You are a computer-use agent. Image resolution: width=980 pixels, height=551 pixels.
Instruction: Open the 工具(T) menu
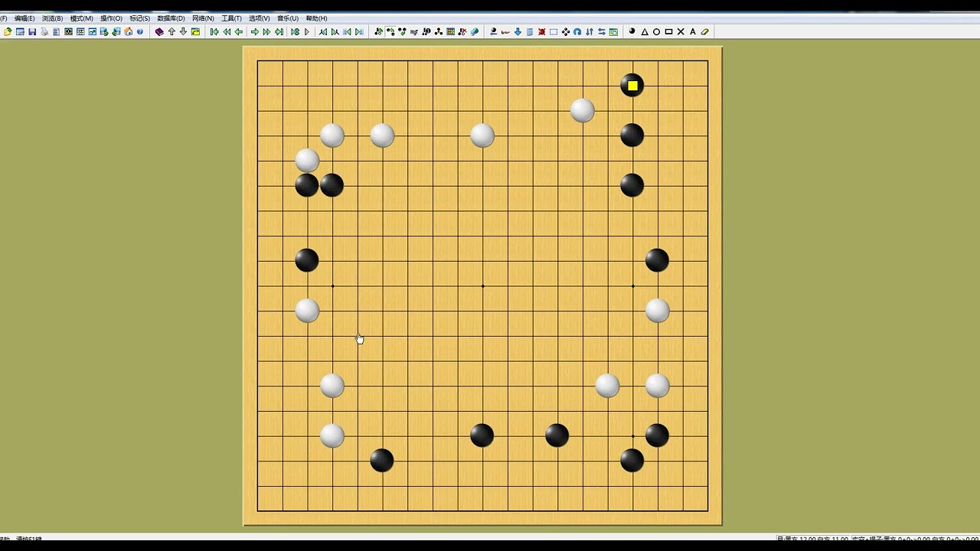click(x=231, y=18)
